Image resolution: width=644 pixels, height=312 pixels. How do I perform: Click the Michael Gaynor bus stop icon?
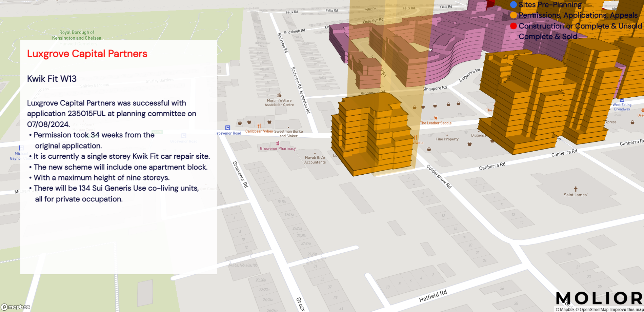tap(21, 148)
